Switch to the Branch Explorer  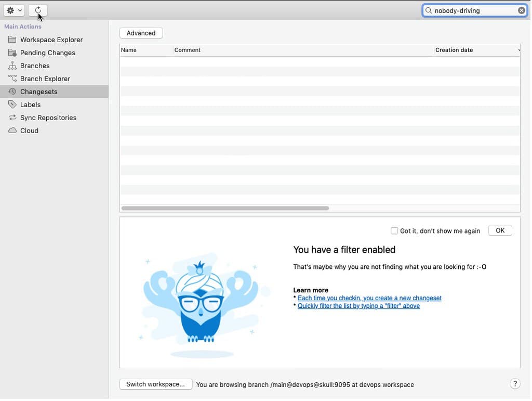pos(45,79)
